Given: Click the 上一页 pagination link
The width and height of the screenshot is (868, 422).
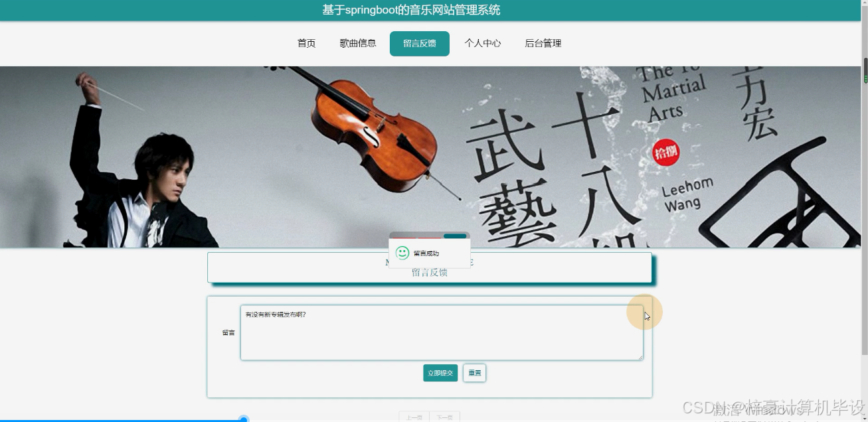Looking at the screenshot, I should click(413, 417).
